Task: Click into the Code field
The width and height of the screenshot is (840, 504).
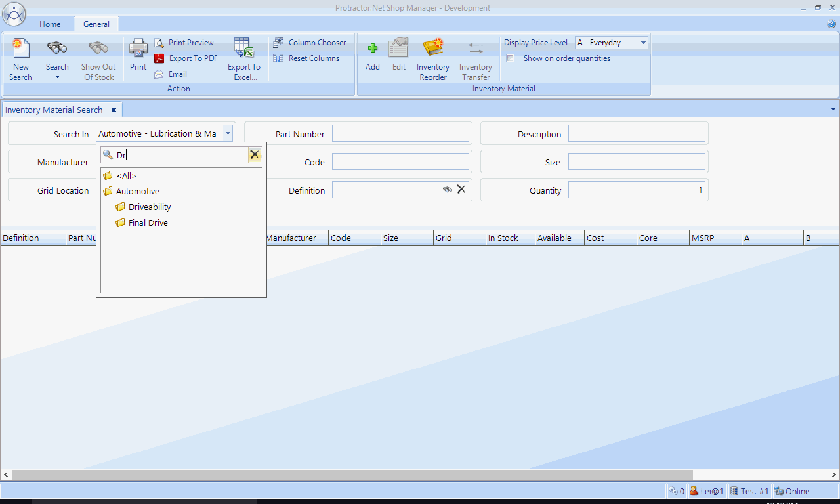Action: click(401, 161)
